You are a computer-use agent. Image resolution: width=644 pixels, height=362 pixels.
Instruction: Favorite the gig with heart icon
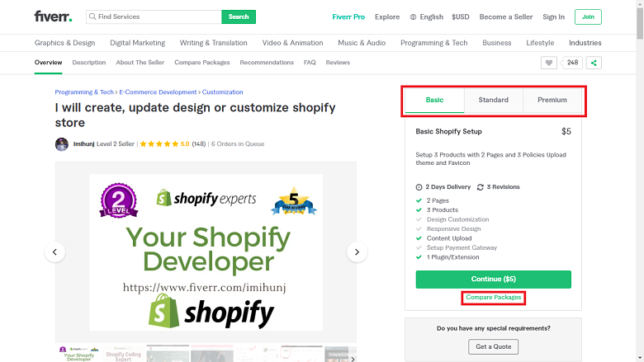click(x=549, y=63)
